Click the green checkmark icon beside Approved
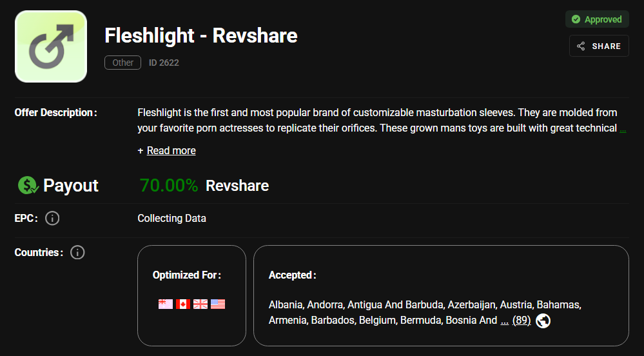 [576, 19]
